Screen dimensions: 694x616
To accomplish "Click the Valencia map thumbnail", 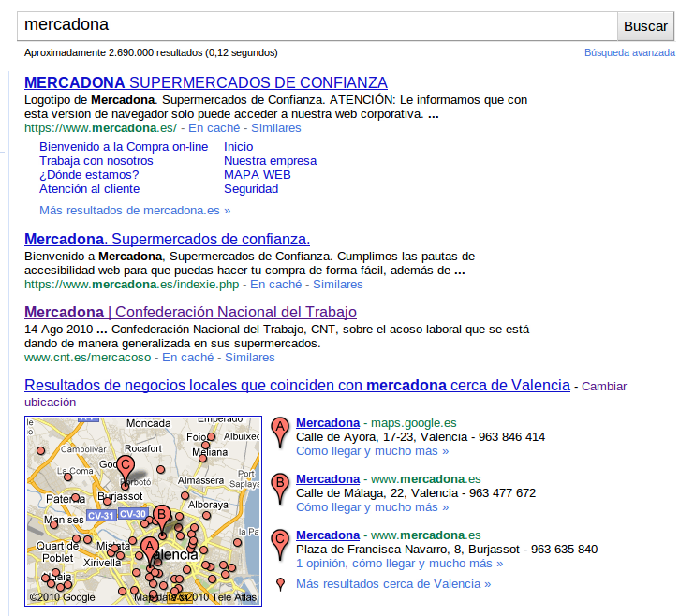I will 142,510.
